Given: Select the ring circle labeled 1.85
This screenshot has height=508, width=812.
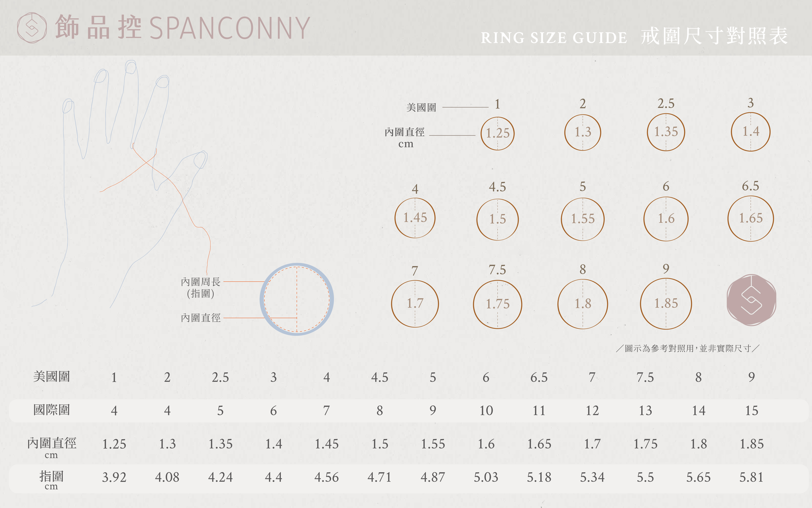Looking at the screenshot, I should (x=666, y=304).
